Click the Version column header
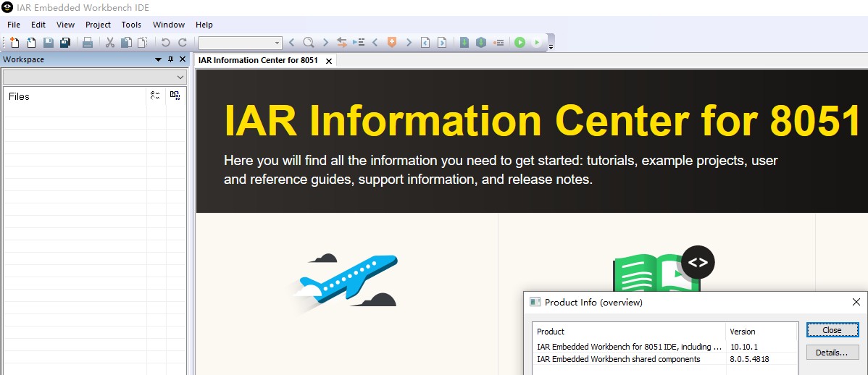 (x=761, y=332)
